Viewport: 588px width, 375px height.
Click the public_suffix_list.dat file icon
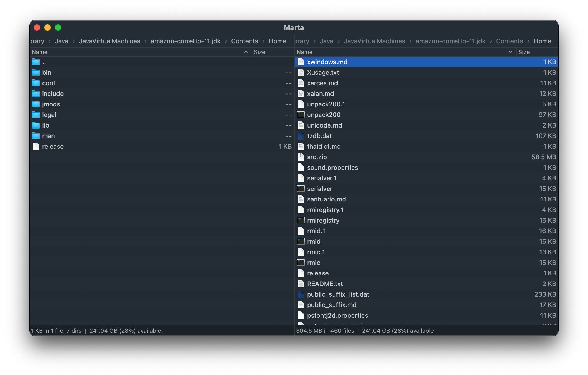click(301, 294)
